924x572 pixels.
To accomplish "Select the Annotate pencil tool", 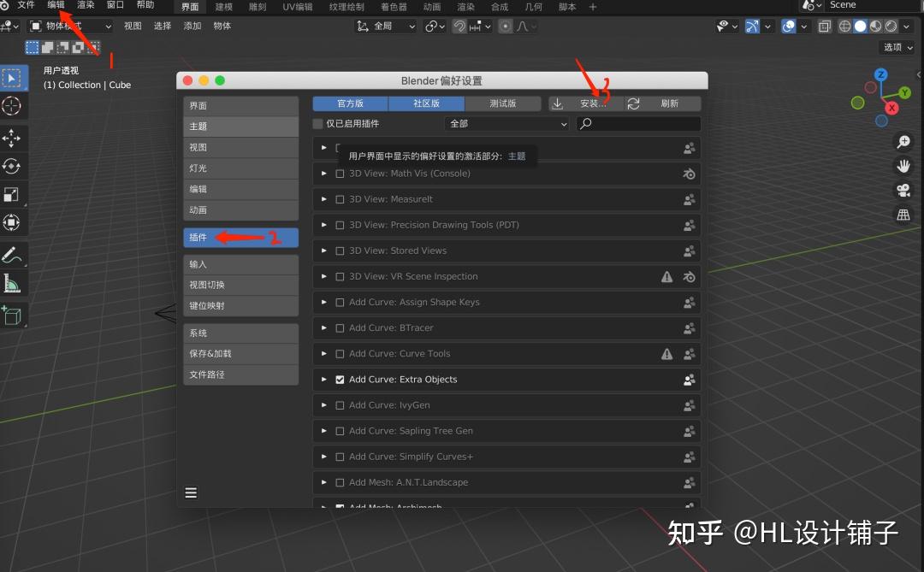I will tap(12, 256).
